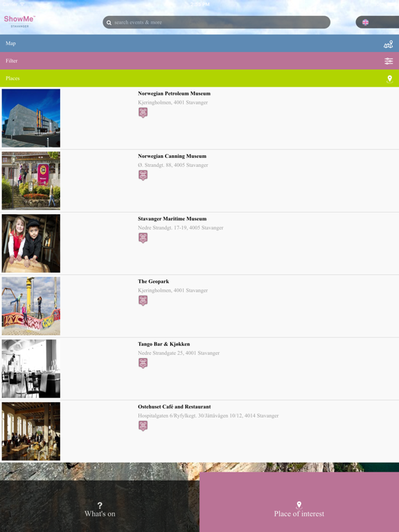Tap category badge under Norwegian Petroleum Museum
Viewport: 399px width, 532px height.
143,113
